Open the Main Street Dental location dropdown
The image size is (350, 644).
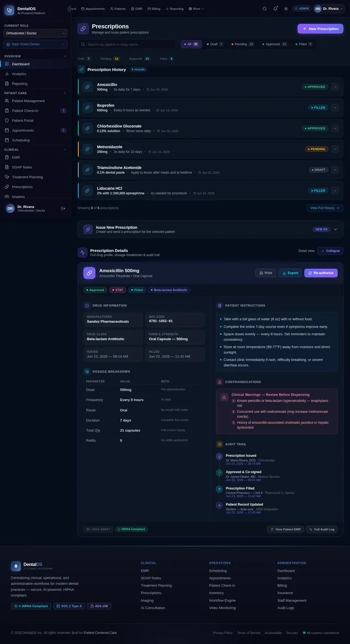tap(35, 44)
